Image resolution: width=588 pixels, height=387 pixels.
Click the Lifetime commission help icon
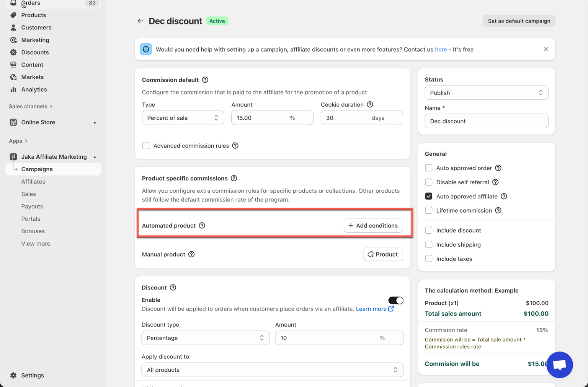[x=498, y=210]
